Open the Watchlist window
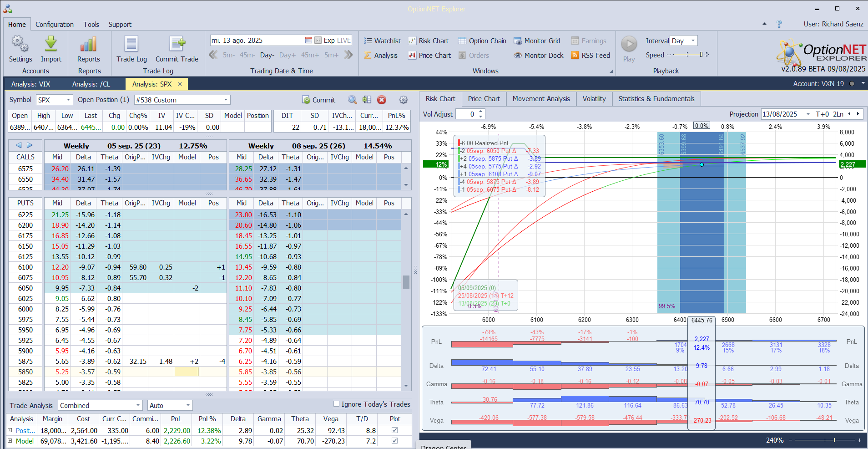This screenshot has width=868, height=449. pyautogui.click(x=382, y=41)
